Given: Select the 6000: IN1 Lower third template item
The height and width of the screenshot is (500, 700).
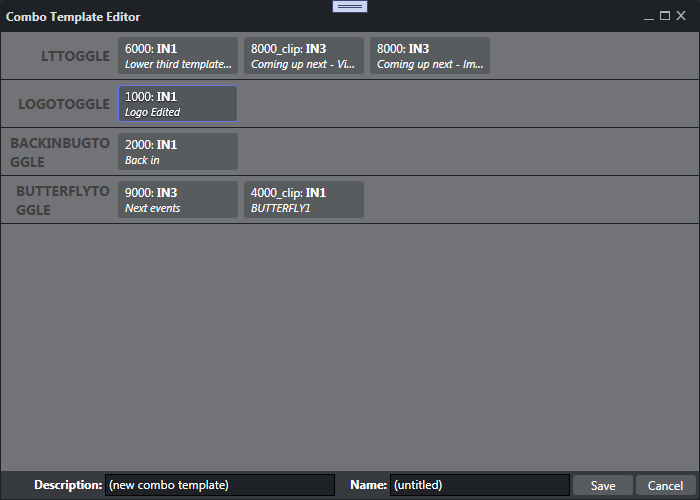Looking at the screenshot, I should click(x=178, y=56).
